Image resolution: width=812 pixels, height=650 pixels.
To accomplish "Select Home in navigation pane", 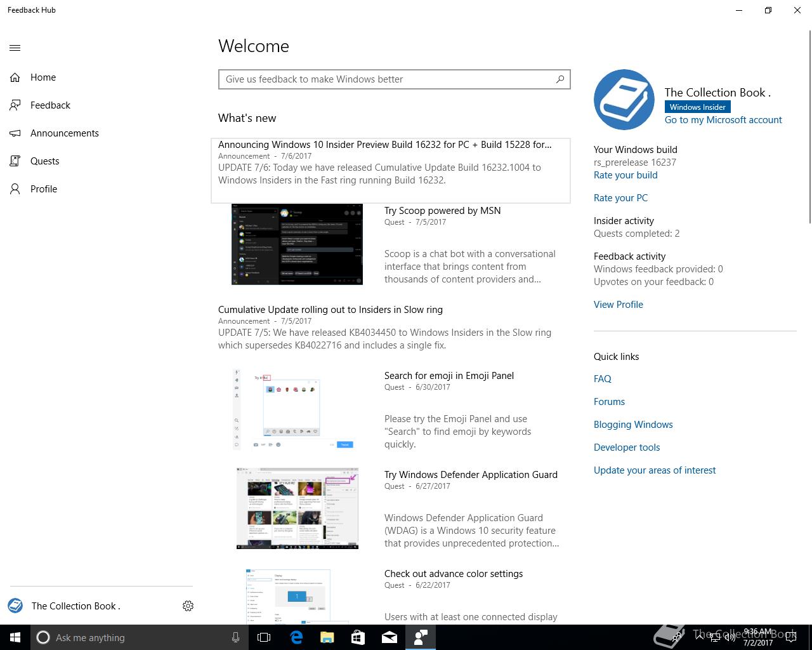I will (x=101, y=77).
